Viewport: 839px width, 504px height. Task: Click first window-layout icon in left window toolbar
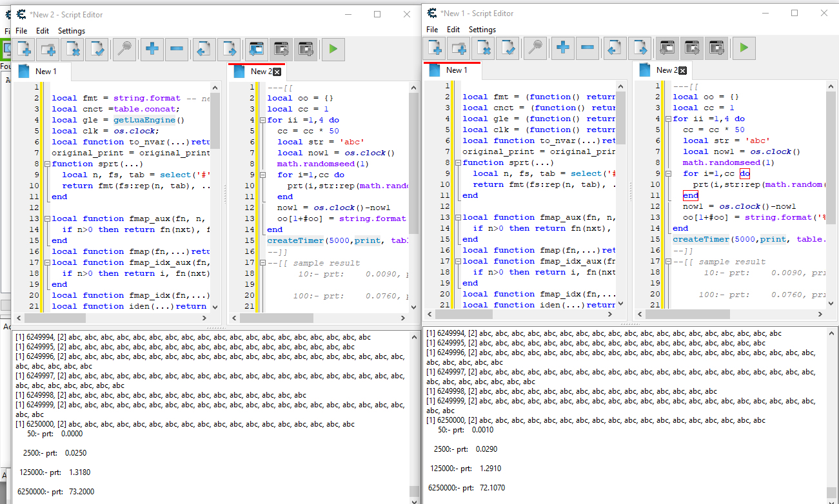[x=257, y=50]
